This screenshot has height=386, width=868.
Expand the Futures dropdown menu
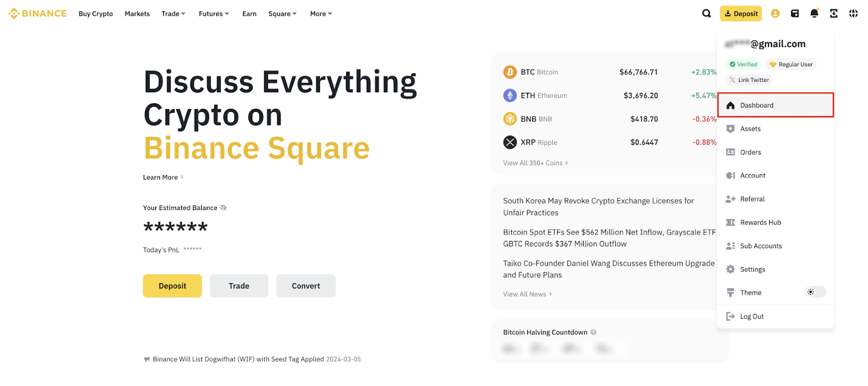214,14
